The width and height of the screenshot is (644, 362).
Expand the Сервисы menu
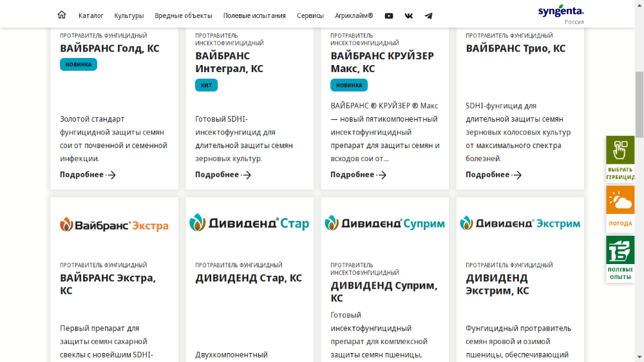[310, 15]
